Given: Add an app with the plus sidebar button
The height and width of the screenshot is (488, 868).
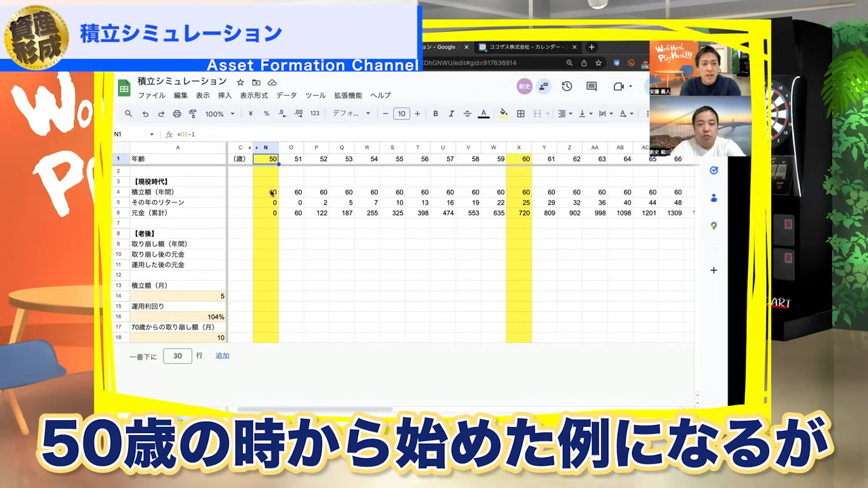Looking at the screenshot, I should click(x=713, y=270).
